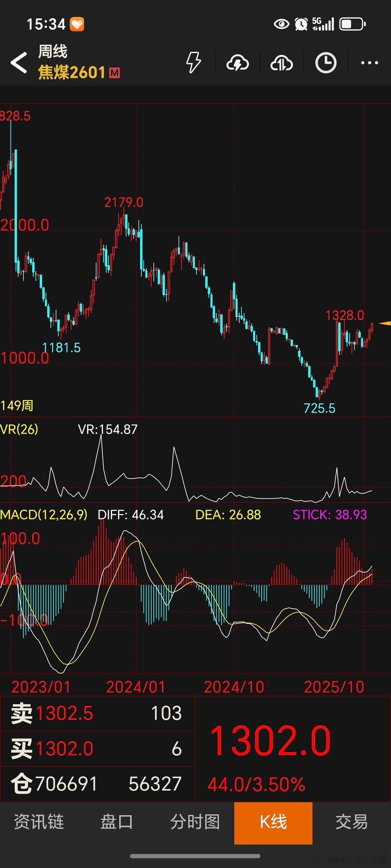Screen dimensions: 391x868
Task: Tap the bid volume 6
Action: point(177,749)
